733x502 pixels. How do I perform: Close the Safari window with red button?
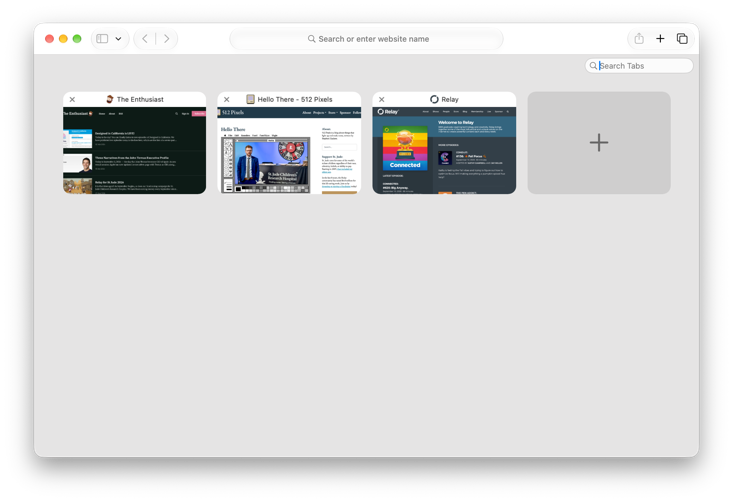tap(49, 39)
